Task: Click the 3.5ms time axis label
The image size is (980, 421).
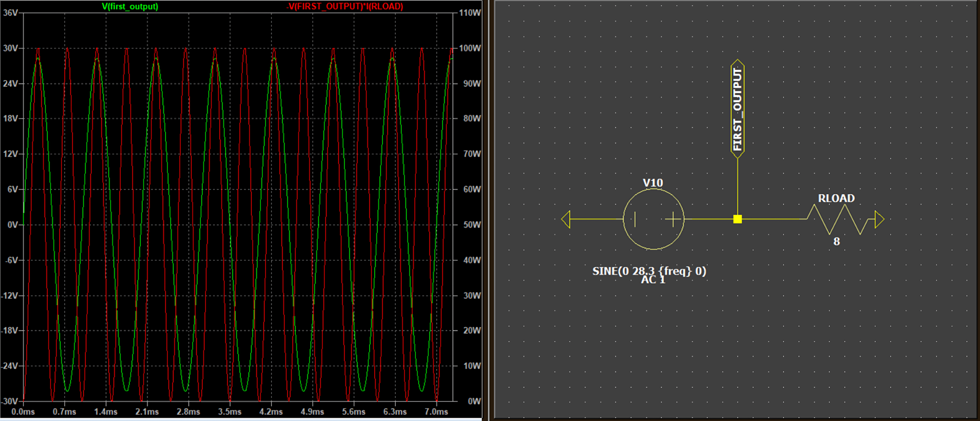Action: tap(230, 412)
